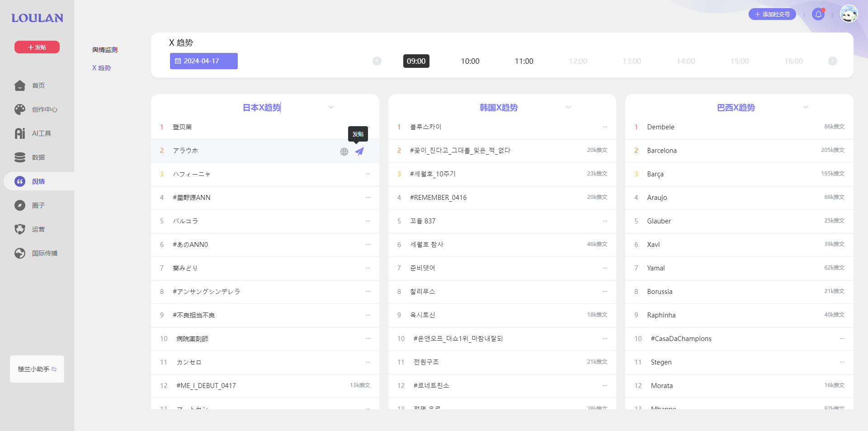Click Brazil trend Morata

pyautogui.click(x=662, y=386)
